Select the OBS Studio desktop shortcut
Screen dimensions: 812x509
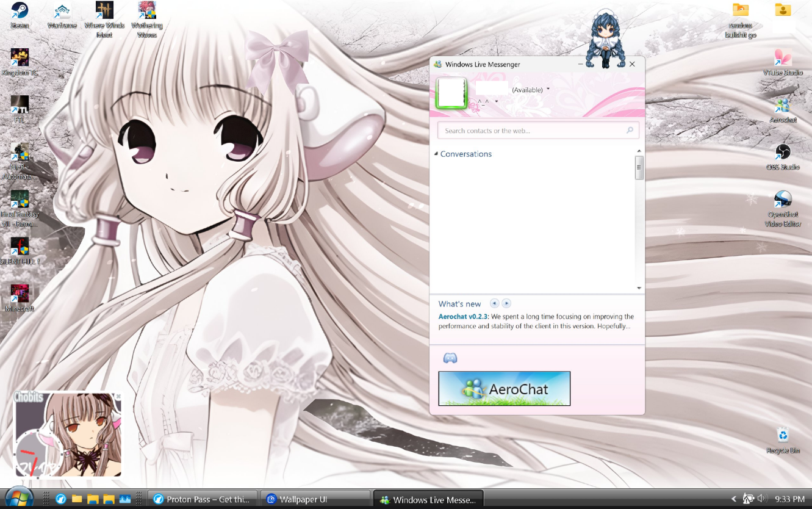pyautogui.click(x=783, y=157)
